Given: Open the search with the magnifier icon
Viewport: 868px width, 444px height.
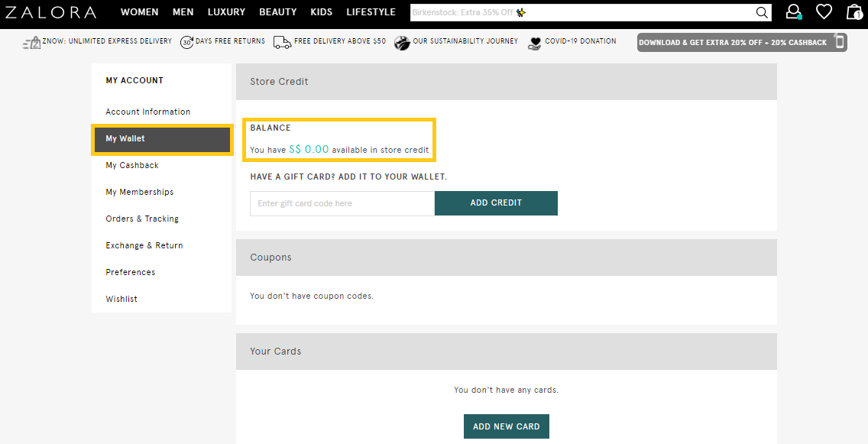Looking at the screenshot, I should point(761,12).
